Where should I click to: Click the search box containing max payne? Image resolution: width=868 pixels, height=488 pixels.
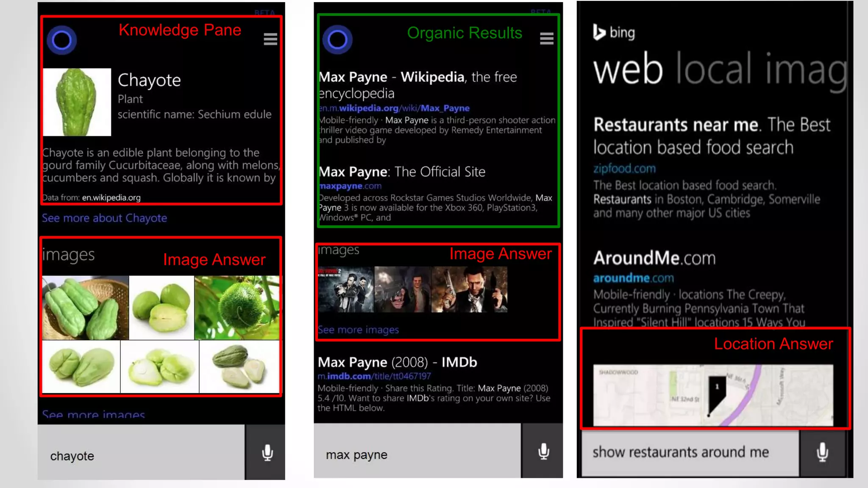pyautogui.click(x=417, y=451)
